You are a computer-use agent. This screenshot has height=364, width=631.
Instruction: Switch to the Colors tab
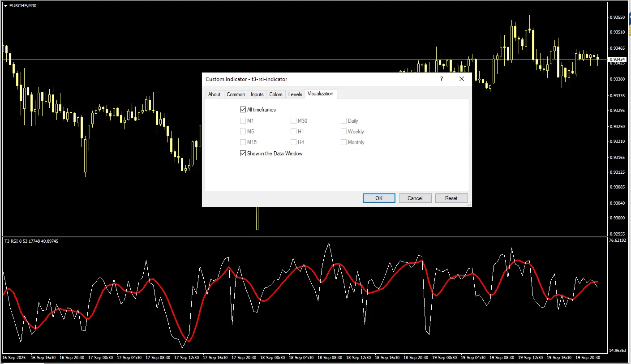275,94
